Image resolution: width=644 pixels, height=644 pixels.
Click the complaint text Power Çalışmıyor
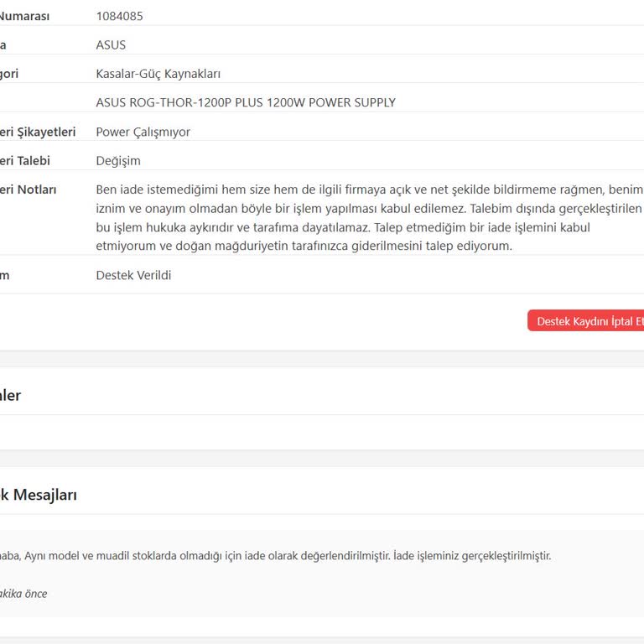click(143, 132)
